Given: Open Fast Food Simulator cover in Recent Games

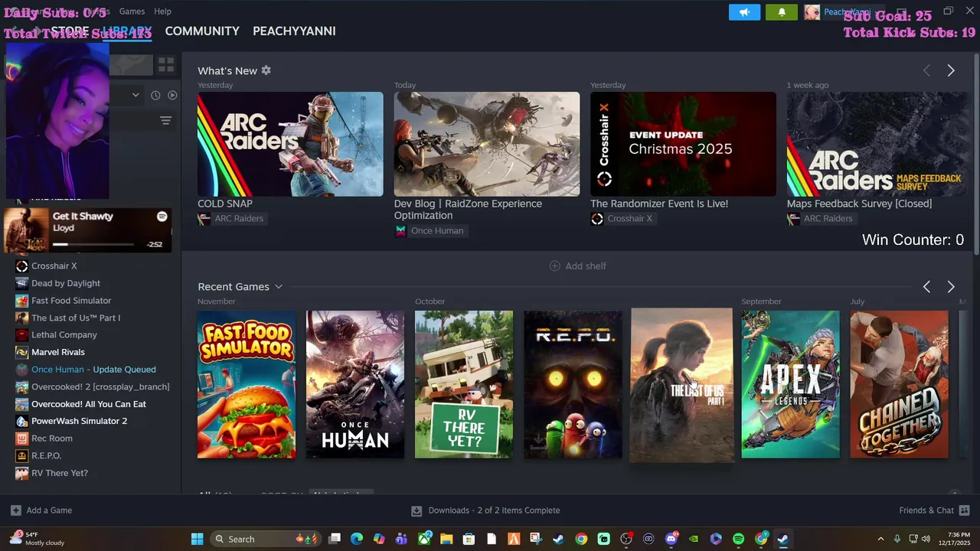Looking at the screenshot, I should (247, 384).
